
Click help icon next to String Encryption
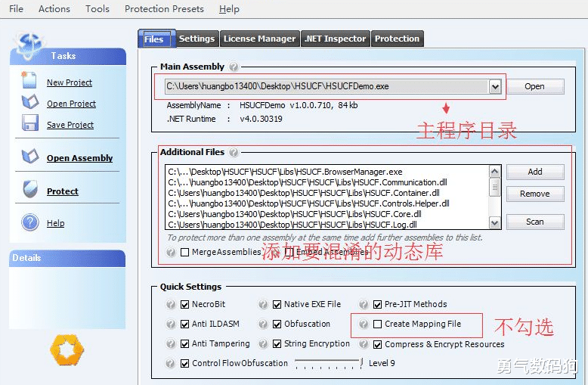point(263,343)
